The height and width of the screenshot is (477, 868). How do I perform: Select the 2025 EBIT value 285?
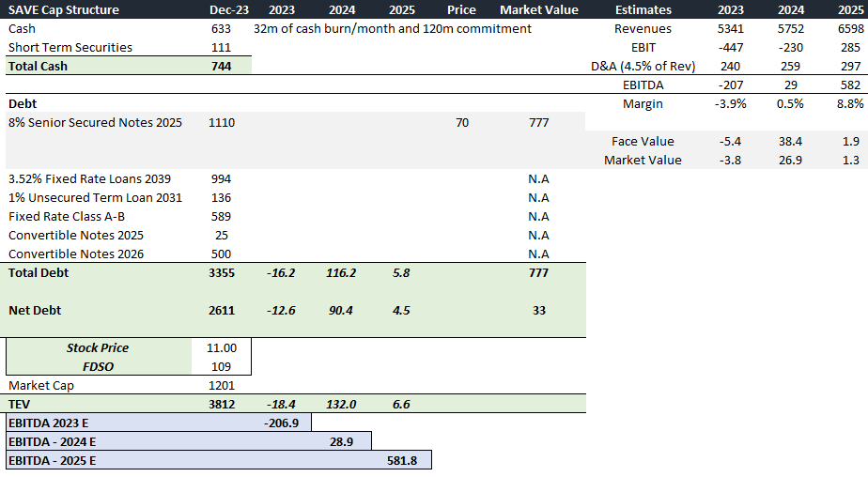[850, 48]
